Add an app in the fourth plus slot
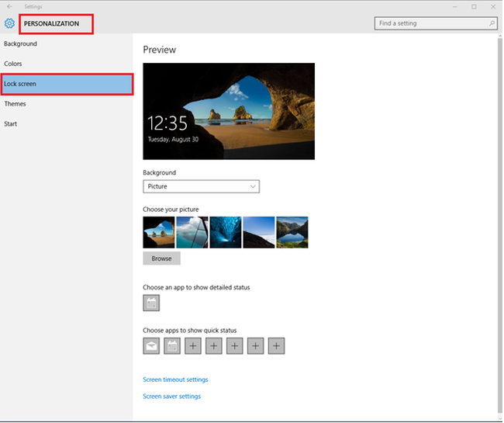The height and width of the screenshot is (423, 504). 256,346
